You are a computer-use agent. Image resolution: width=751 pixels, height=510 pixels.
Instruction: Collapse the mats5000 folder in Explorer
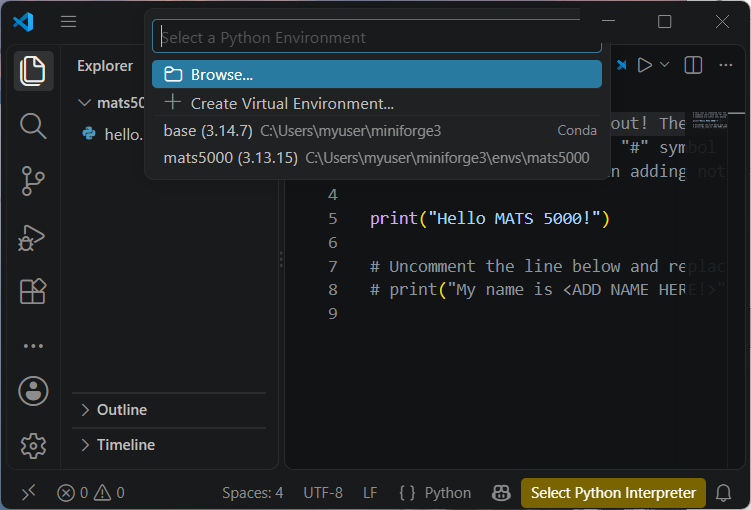point(111,102)
